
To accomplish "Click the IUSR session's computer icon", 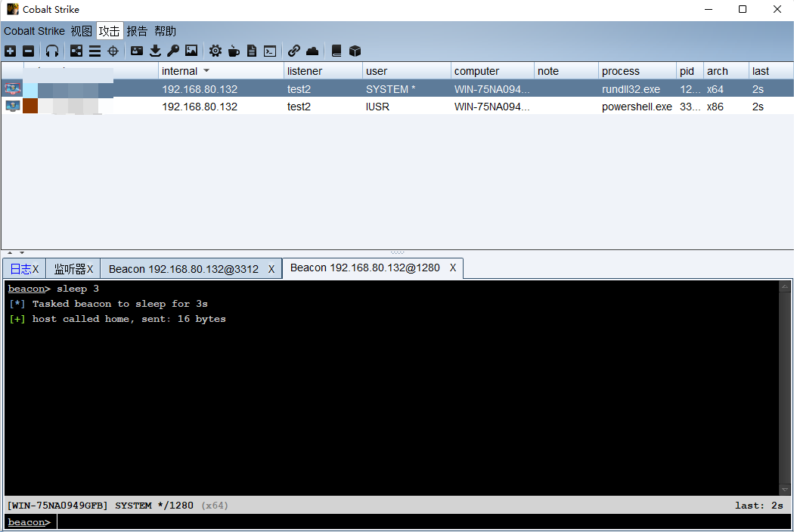I will coord(13,107).
